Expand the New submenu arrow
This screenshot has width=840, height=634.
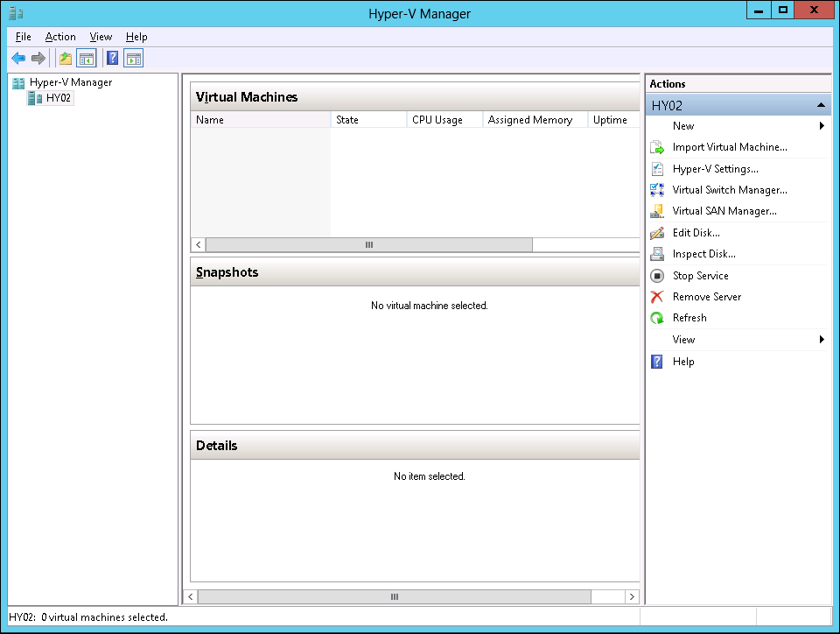tap(822, 126)
